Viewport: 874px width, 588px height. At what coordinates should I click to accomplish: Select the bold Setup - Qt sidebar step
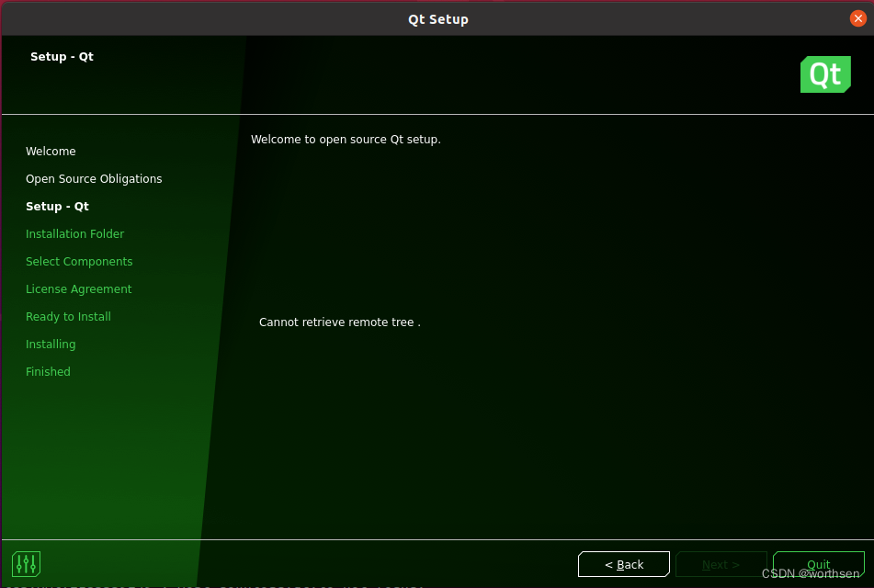pyautogui.click(x=57, y=206)
